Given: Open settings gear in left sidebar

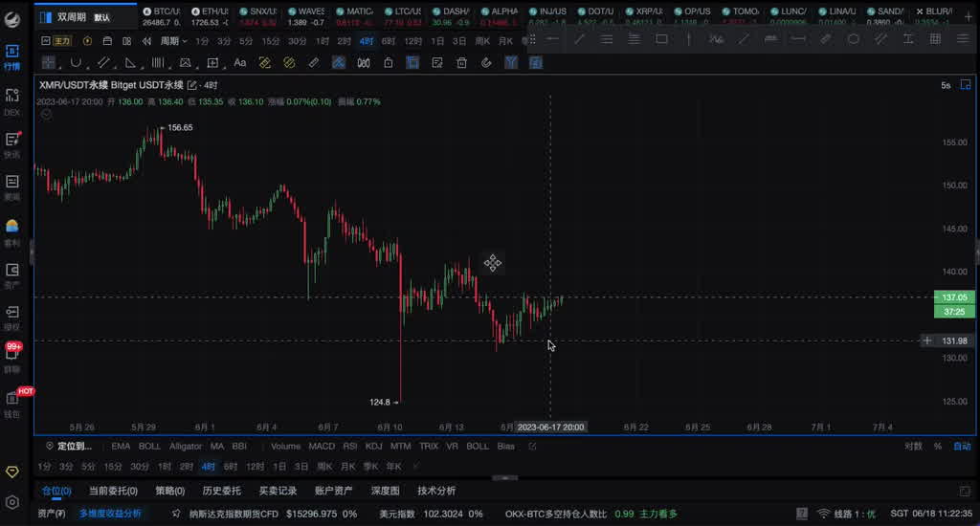Looking at the screenshot, I should pyautogui.click(x=12, y=502).
